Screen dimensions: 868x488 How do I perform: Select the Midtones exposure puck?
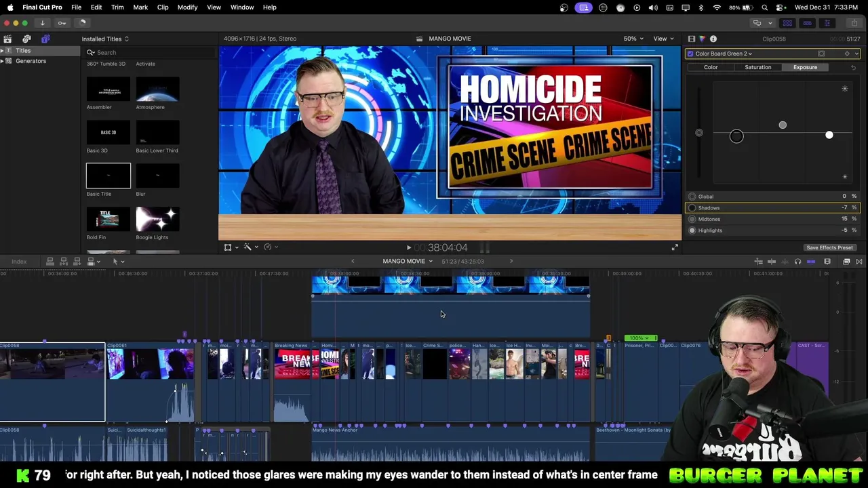(783, 125)
